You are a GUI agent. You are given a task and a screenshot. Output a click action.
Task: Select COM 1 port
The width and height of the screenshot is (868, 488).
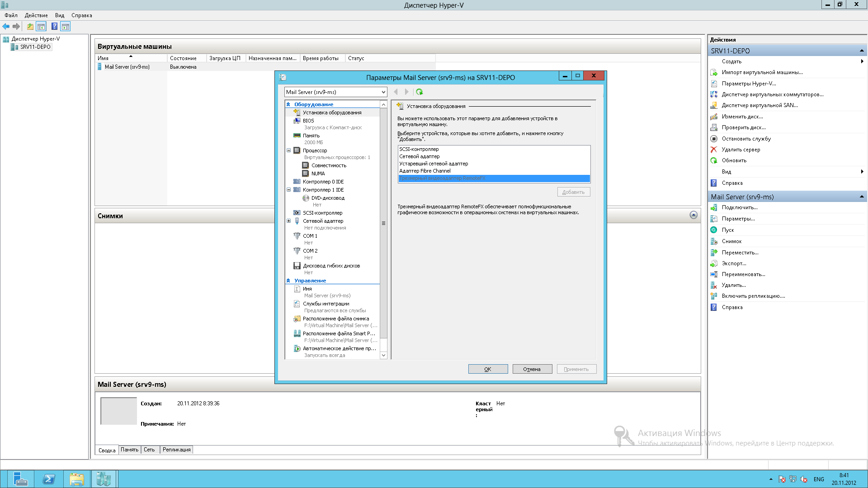310,236
